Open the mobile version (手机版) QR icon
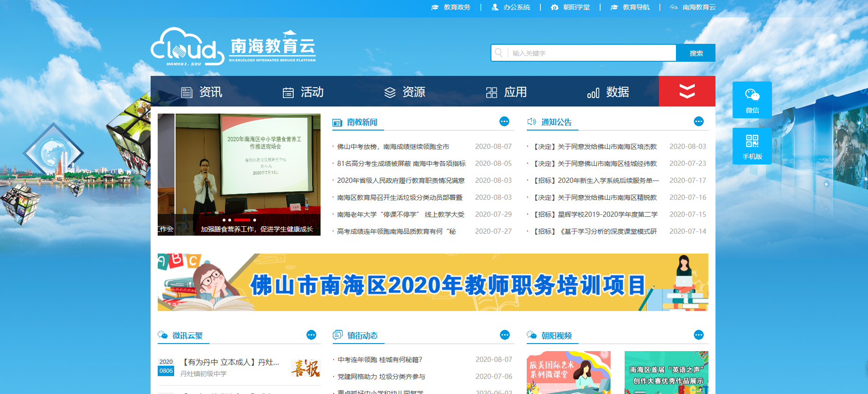 (752, 146)
